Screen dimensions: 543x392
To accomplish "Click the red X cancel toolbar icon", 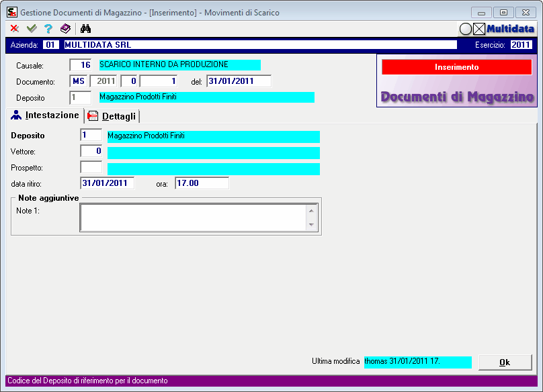I will (x=14, y=29).
